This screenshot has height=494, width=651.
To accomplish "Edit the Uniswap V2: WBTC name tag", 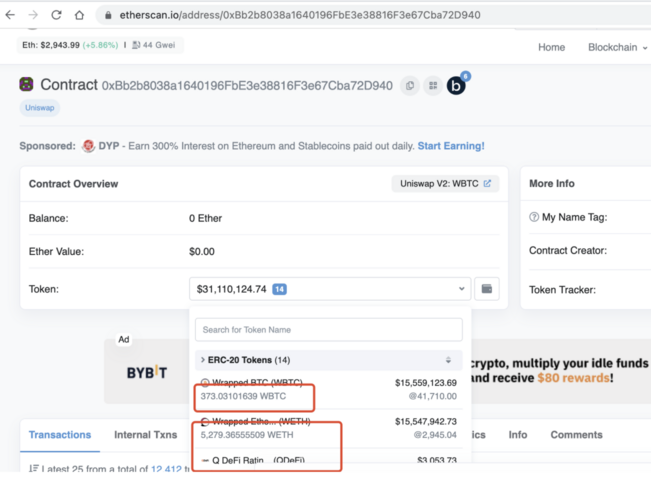I will coord(487,184).
